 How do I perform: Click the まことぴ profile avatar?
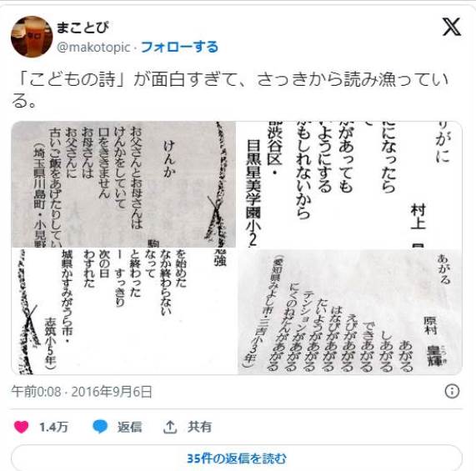(32, 37)
